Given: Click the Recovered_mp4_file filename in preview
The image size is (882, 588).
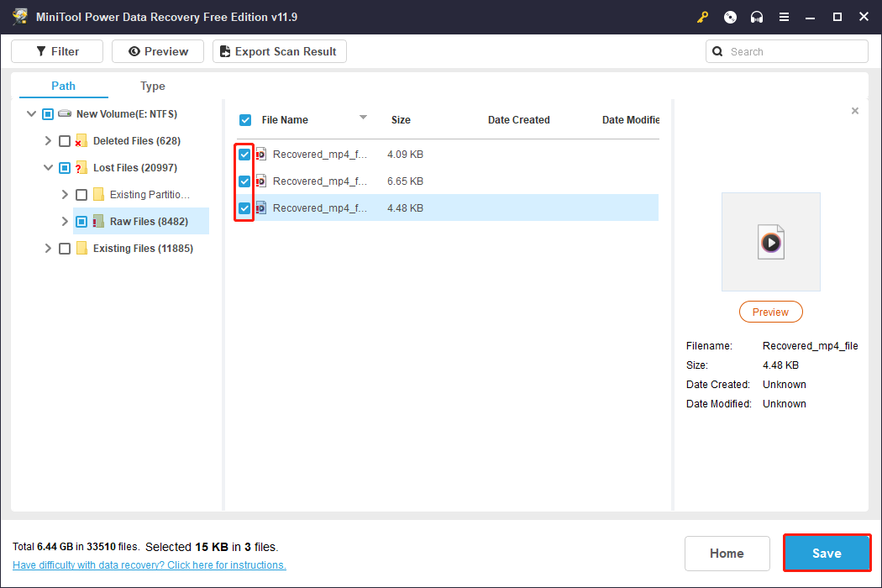Looking at the screenshot, I should tap(810, 346).
